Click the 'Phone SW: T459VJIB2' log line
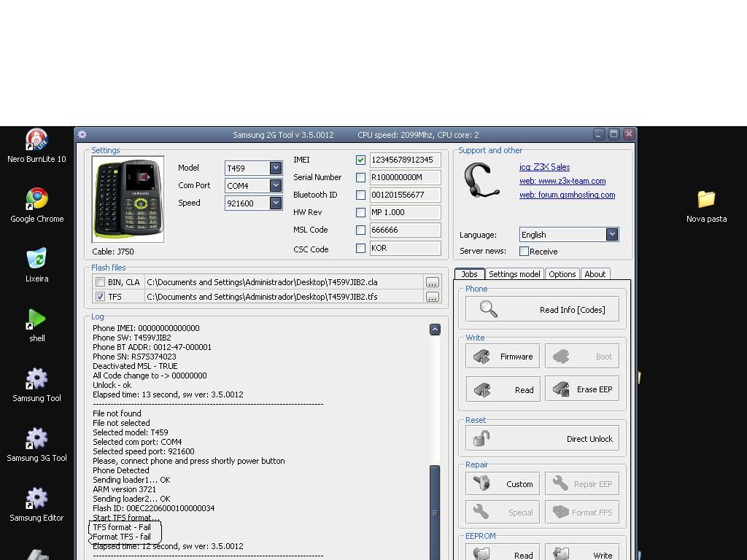The image size is (747, 560). click(x=132, y=338)
